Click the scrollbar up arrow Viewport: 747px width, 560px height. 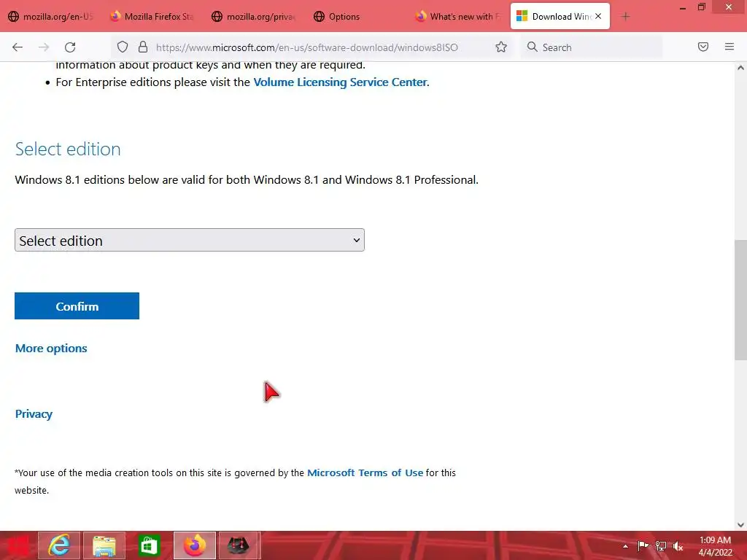click(x=740, y=68)
